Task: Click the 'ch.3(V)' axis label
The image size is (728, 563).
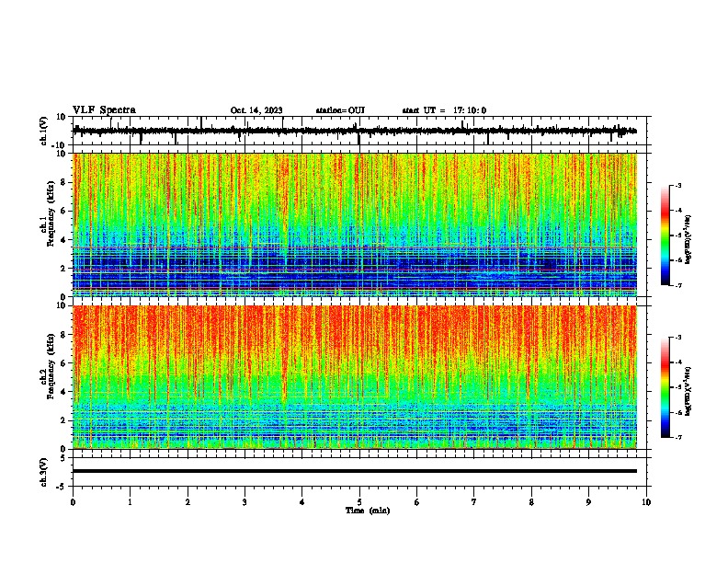Action: (44, 472)
